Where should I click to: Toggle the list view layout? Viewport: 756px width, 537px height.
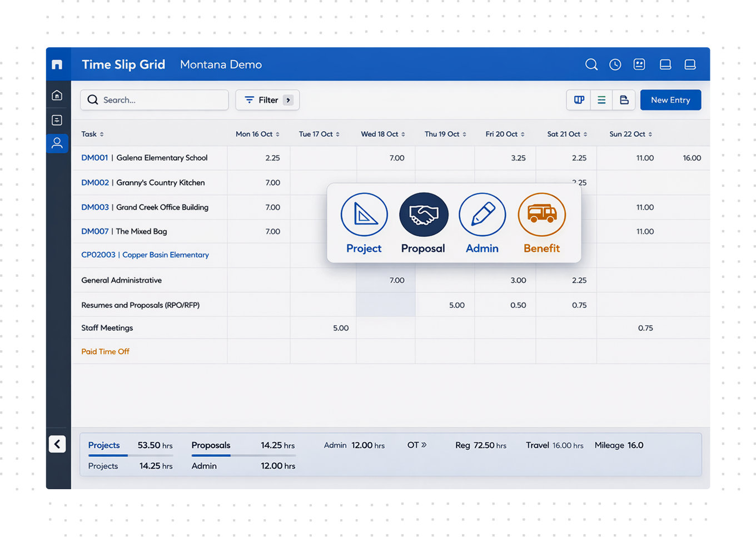601,100
